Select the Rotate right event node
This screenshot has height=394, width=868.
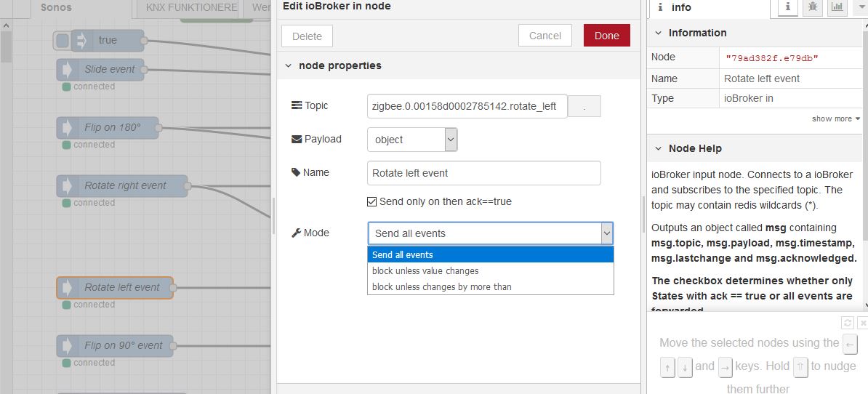pyautogui.click(x=122, y=186)
